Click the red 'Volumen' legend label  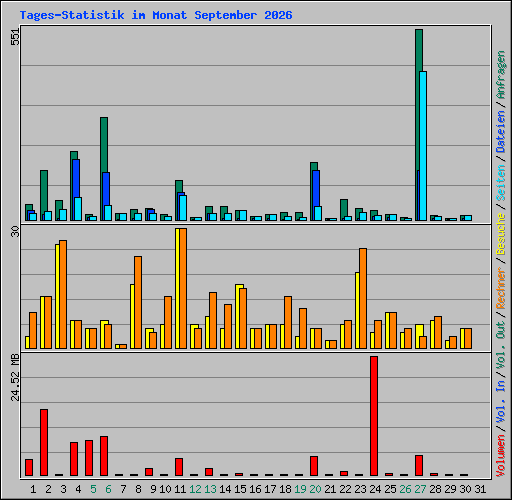(501, 456)
